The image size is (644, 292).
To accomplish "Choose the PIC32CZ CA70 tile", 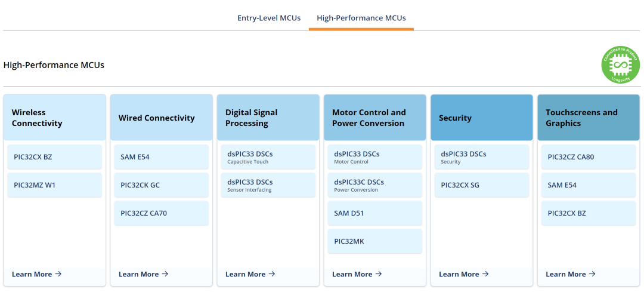I will [161, 213].
